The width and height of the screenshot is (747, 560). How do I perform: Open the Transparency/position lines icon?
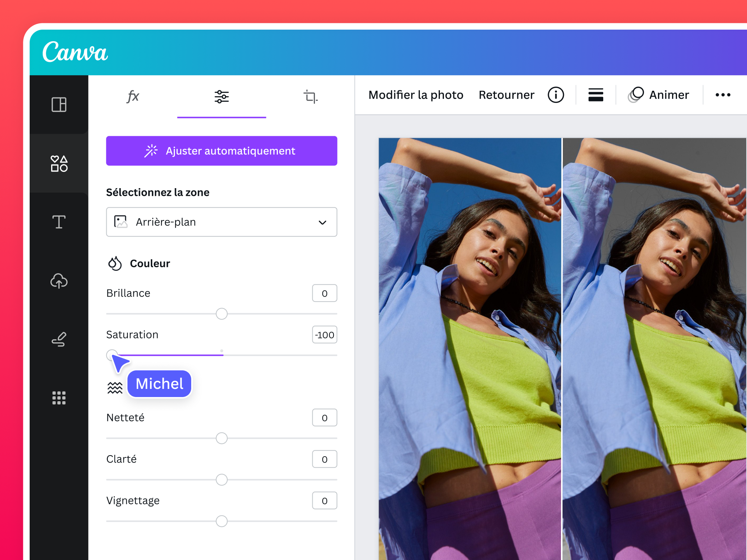[x=595, y=95]
